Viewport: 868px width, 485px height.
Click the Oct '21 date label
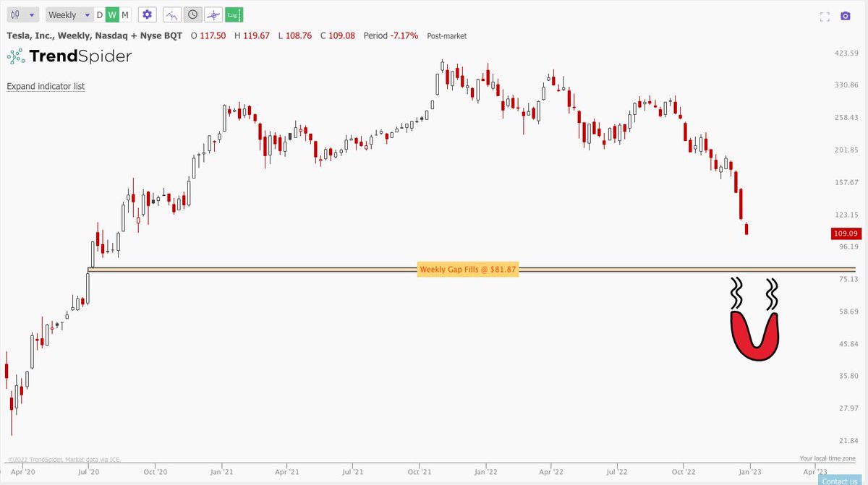pos(420,471)
